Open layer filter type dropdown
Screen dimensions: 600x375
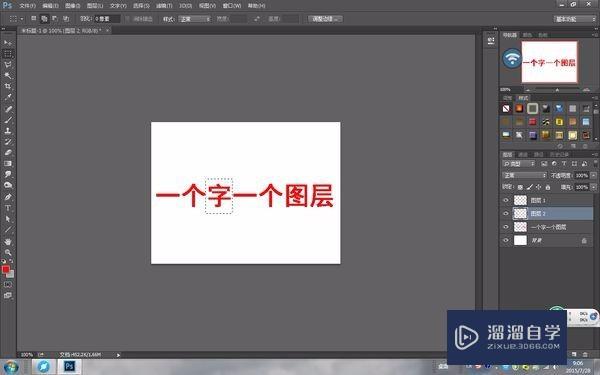coord(519,164)
